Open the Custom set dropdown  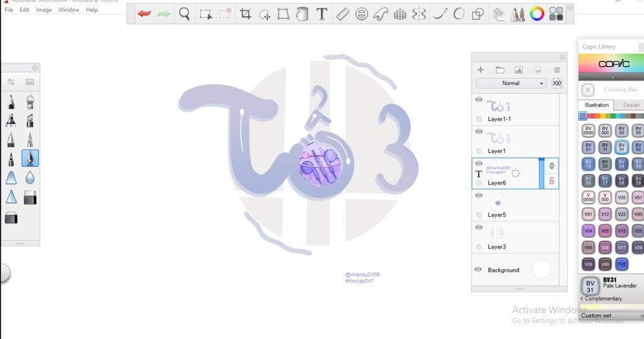tap(612, 316)
